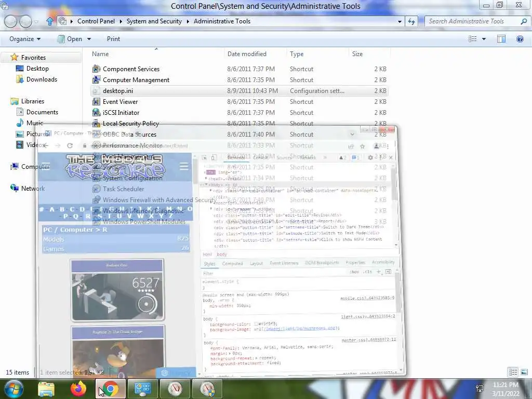Image resolution: width=532 pixels, height=399 pixels.
Task: Open the Component Services shortcut icon
Action: [96, 69]
